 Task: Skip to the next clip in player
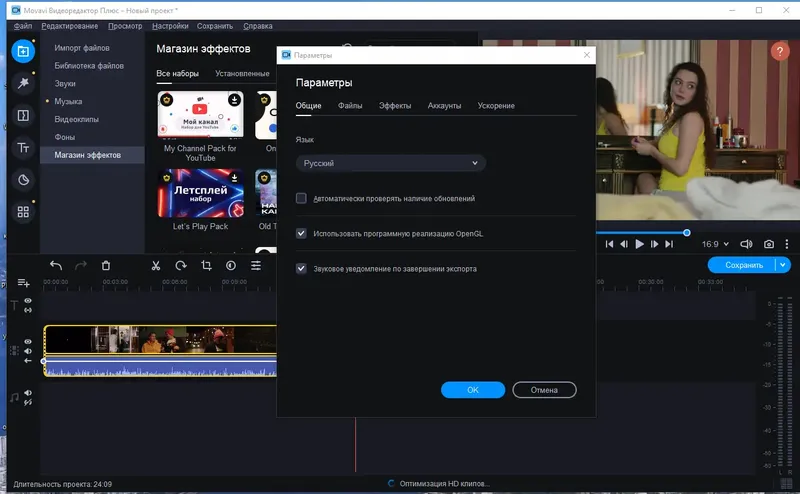click(669, 244)
